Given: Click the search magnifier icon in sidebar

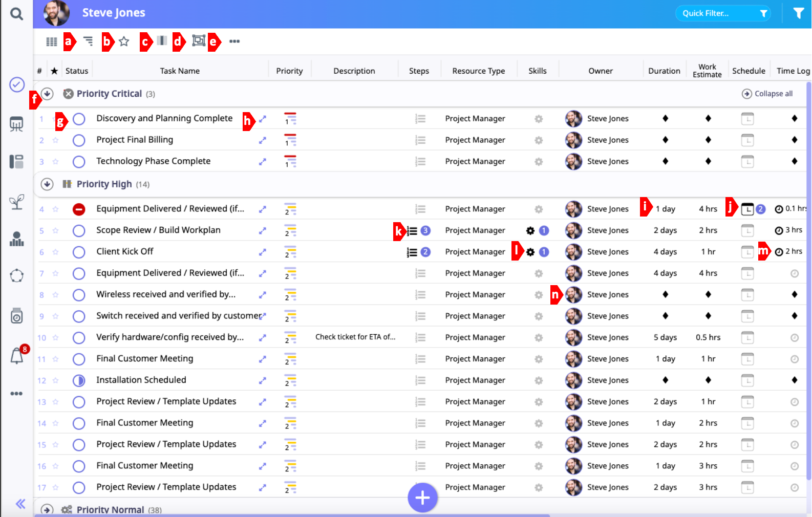Looking at the screenshot, I should 16,14.
